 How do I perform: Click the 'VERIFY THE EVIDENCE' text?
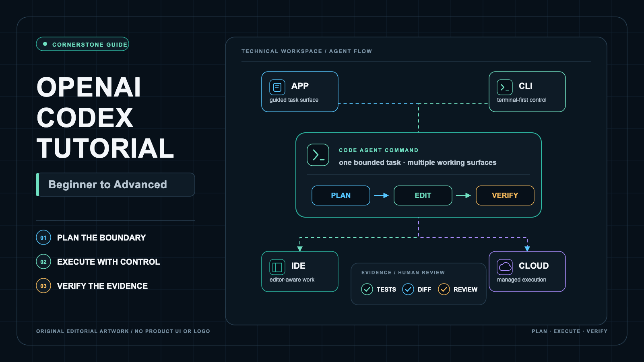coord(103,286)
